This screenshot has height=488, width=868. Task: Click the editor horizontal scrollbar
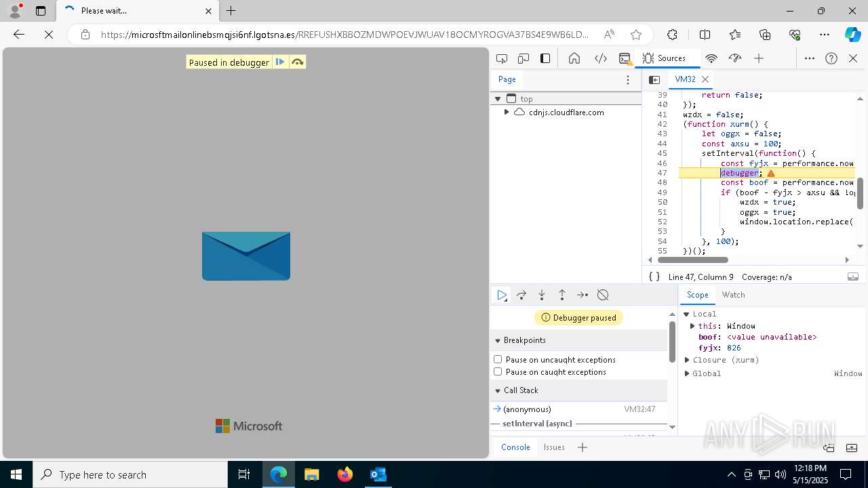(x=692, y=260)
